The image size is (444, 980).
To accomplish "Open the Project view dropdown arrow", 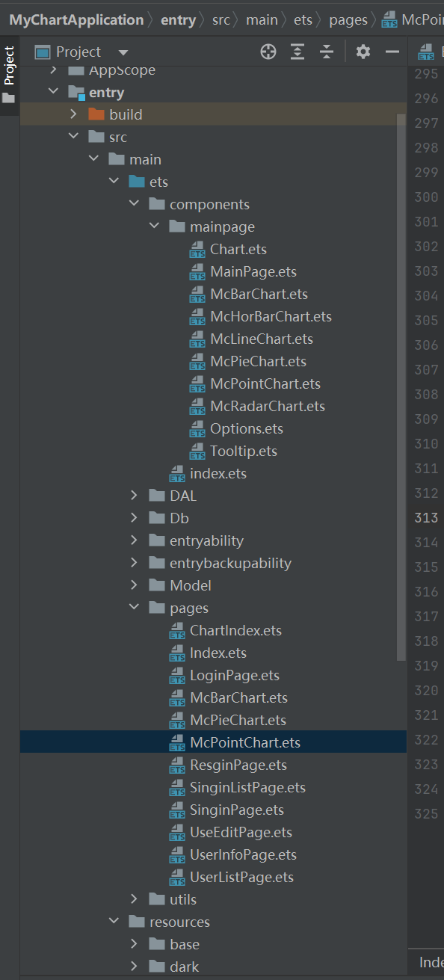I will [x=123, y=52].
